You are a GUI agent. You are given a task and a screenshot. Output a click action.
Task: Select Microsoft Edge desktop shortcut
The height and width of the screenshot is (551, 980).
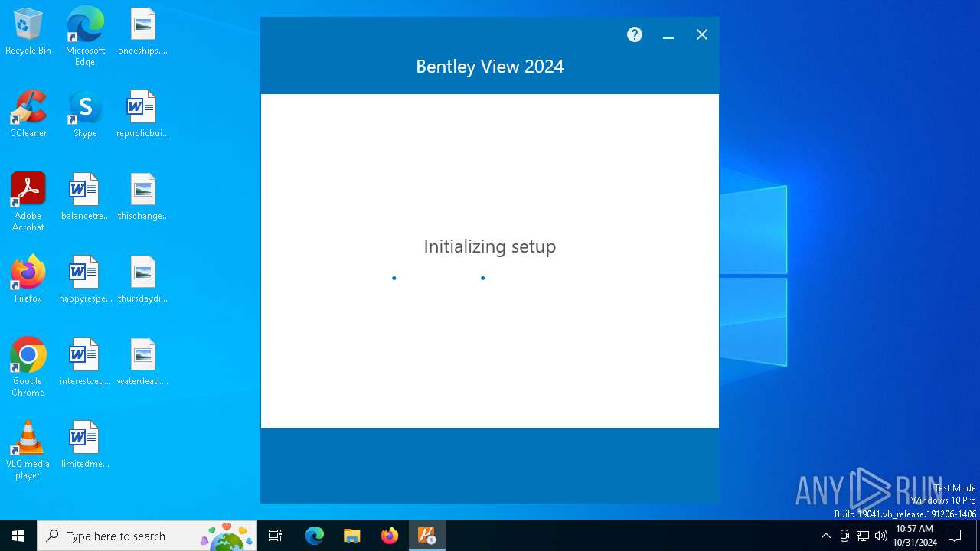click(85, 37)
